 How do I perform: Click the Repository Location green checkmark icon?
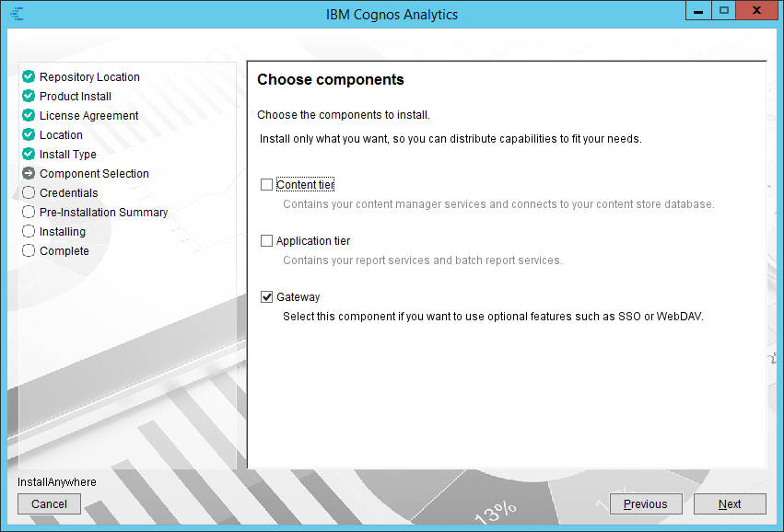pos(29,76)
